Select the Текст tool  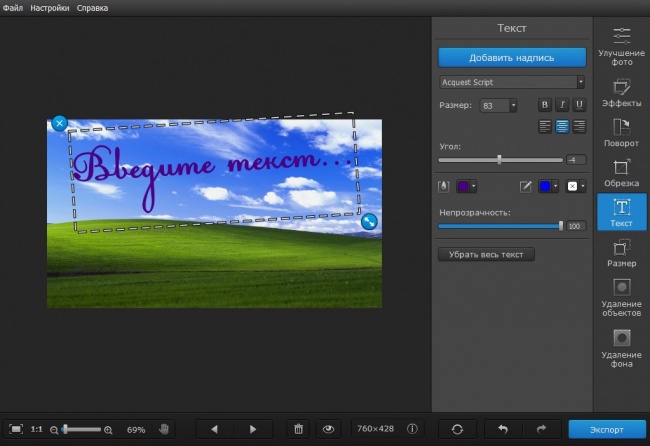[621, 212]
